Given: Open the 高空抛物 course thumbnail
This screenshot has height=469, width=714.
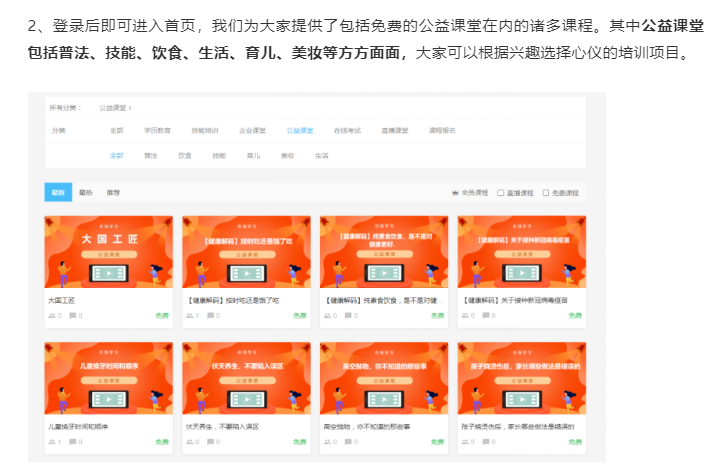Looking at the screenshot, I should coord(384,378).
